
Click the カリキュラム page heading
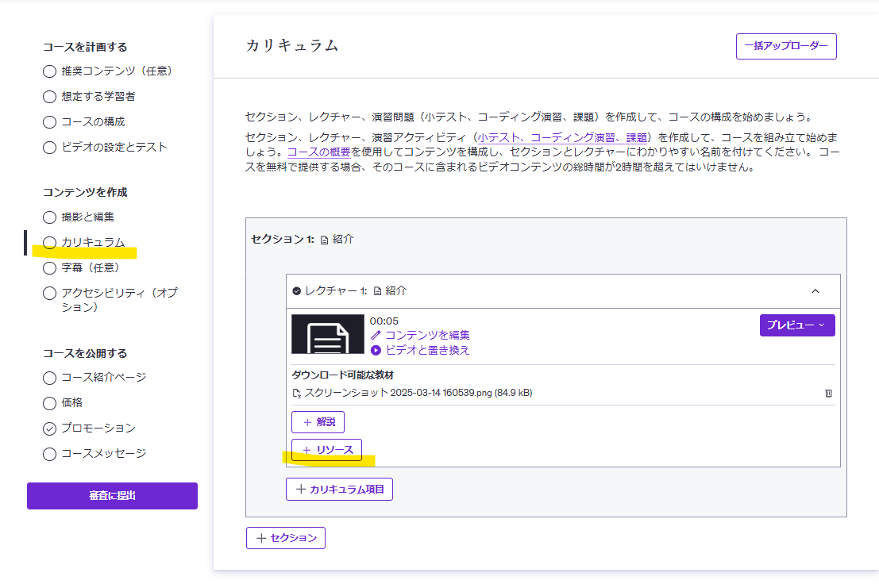point(292,45)
